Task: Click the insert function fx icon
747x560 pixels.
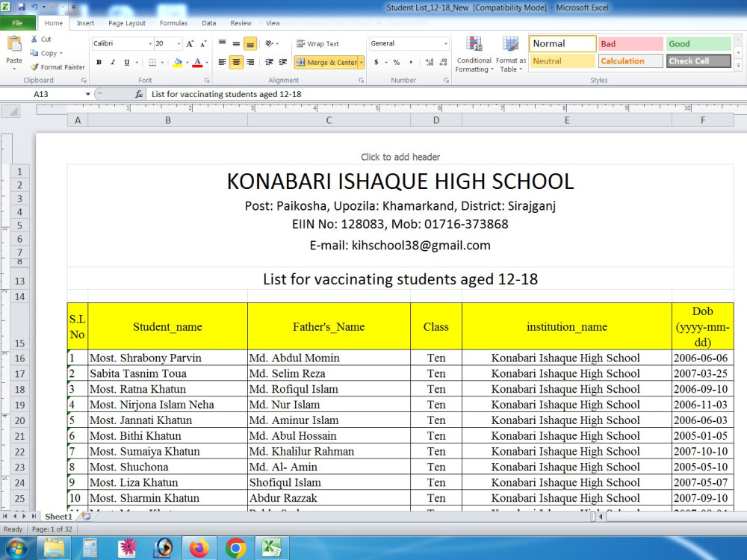Action: (139, 94)
